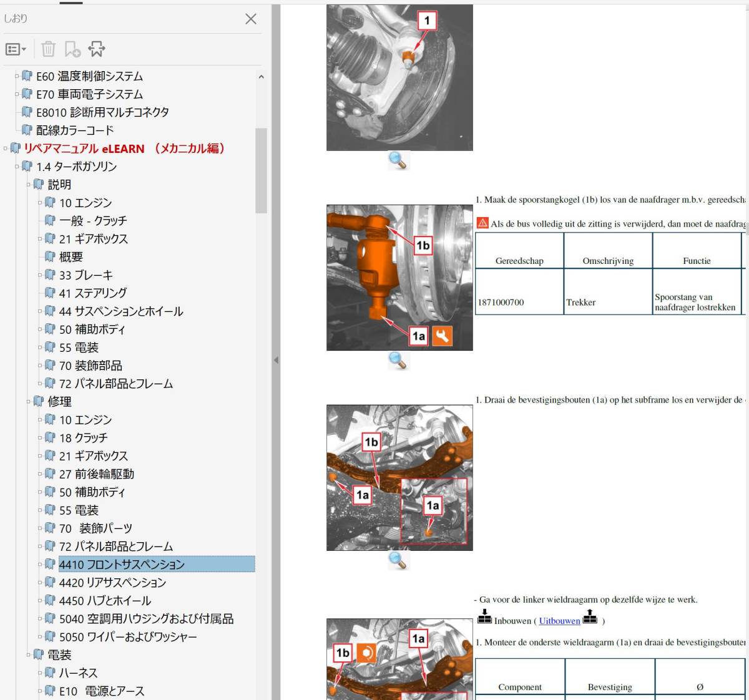Click the panel collapse arrow on the divider
The image size is (749, 700).
(x=276, y=360)
